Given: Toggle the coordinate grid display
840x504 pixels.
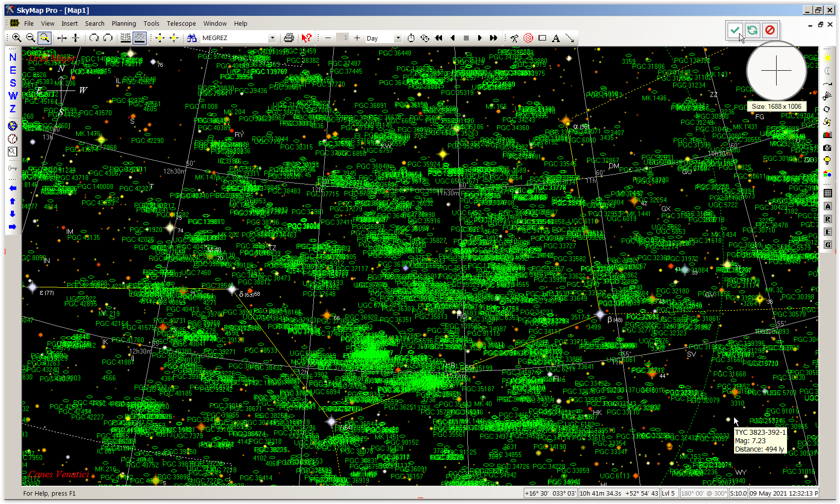Looking at the screenshot, I should tap(126, 38).
